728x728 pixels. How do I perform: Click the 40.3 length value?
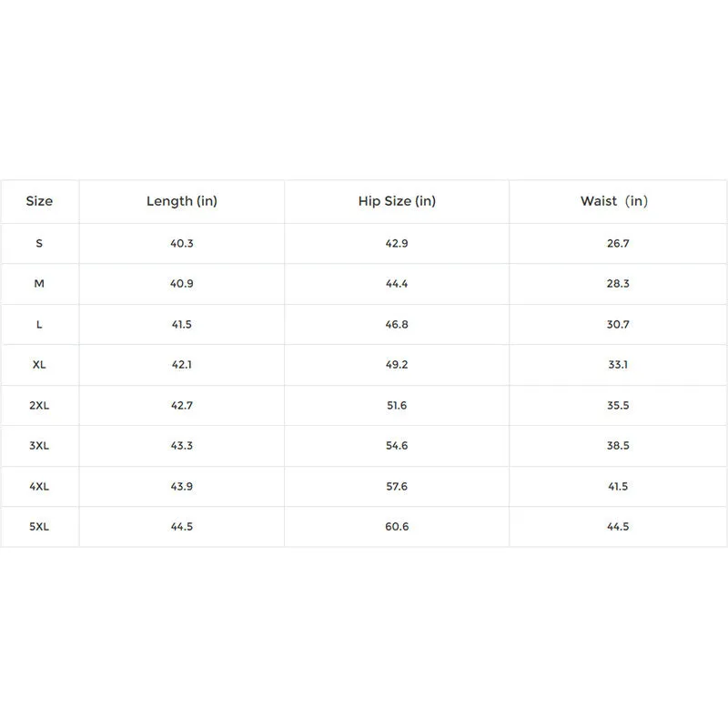click(181, 243)
